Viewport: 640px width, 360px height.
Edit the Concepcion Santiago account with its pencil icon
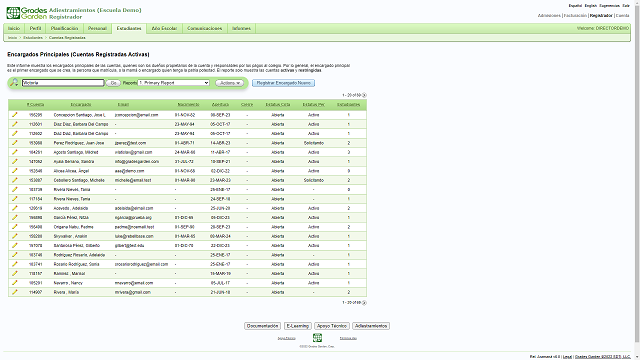(15, 115)
